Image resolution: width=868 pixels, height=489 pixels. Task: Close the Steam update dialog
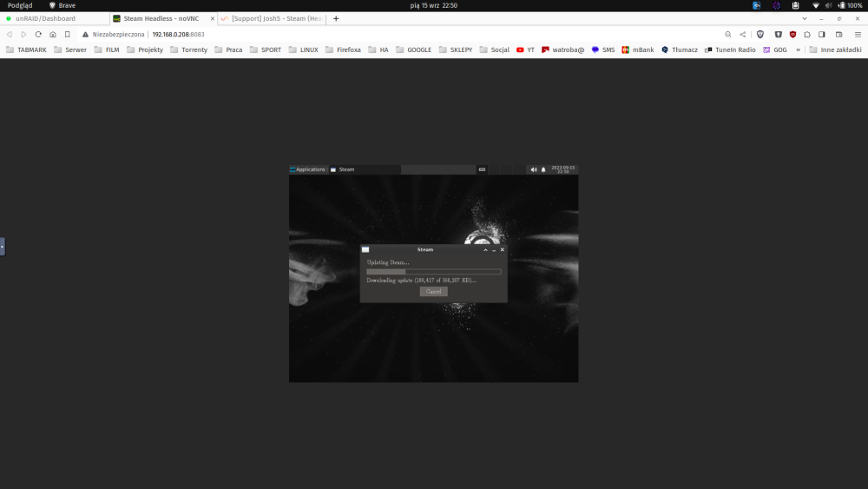coord(502,250)
